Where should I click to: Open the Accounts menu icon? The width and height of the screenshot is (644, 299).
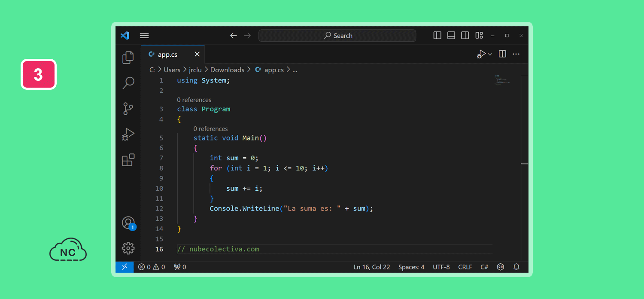tap(128, 223)
